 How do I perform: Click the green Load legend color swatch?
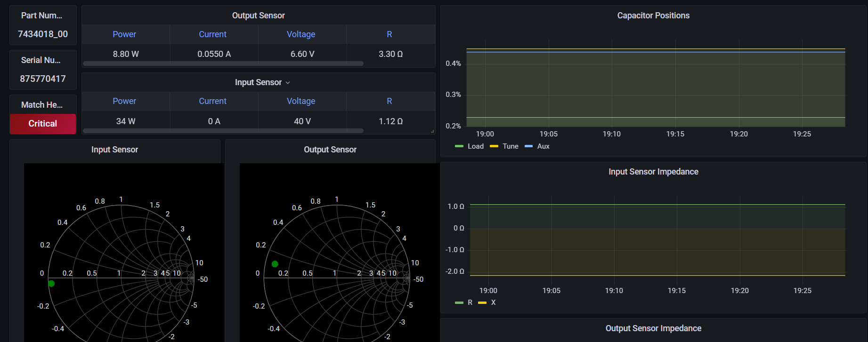pos(459,146)
